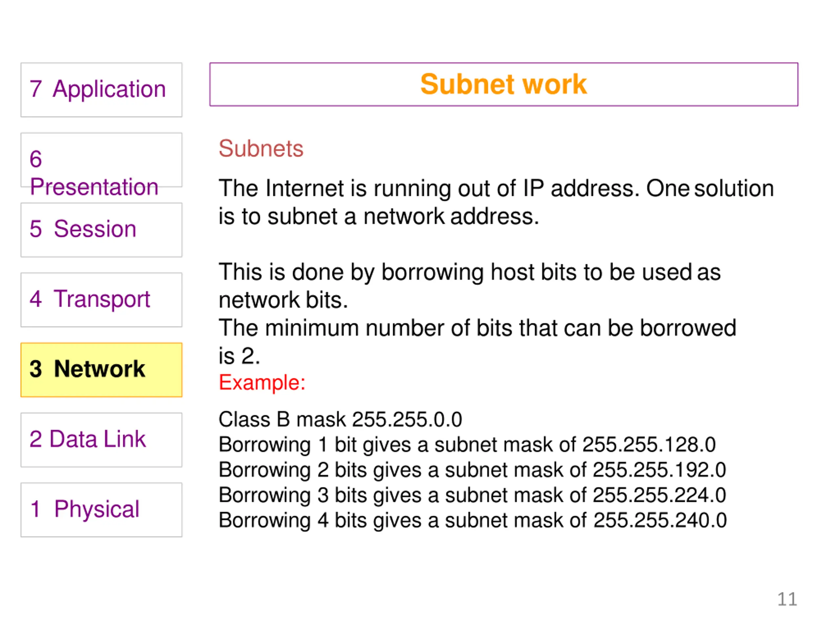Click the Subnet work title banner
840x630 pixels.
504,84
